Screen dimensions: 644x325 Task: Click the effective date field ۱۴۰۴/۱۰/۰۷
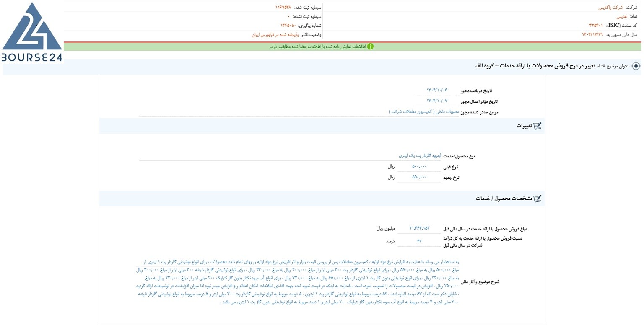[437, 101]
